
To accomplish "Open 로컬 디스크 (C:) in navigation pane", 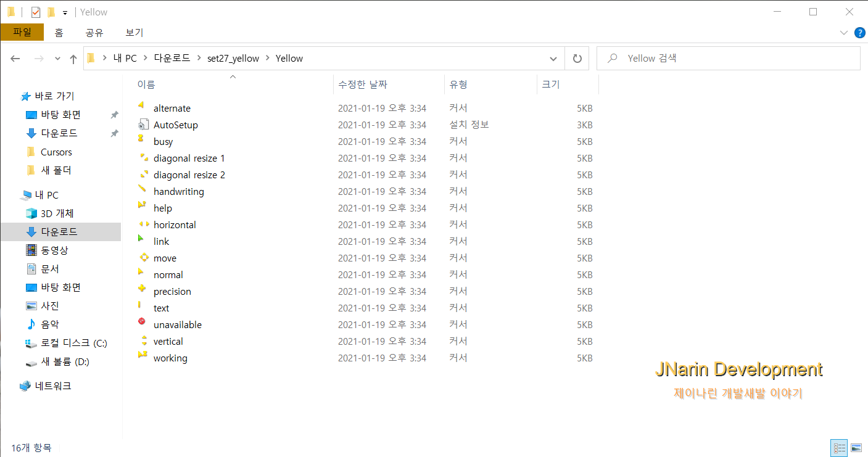I will [74, 343].
